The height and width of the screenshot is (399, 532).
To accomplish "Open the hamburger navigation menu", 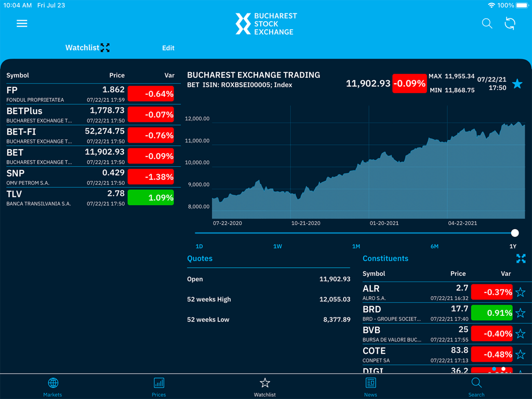I will pyautogui.click(x=22, y=23).
